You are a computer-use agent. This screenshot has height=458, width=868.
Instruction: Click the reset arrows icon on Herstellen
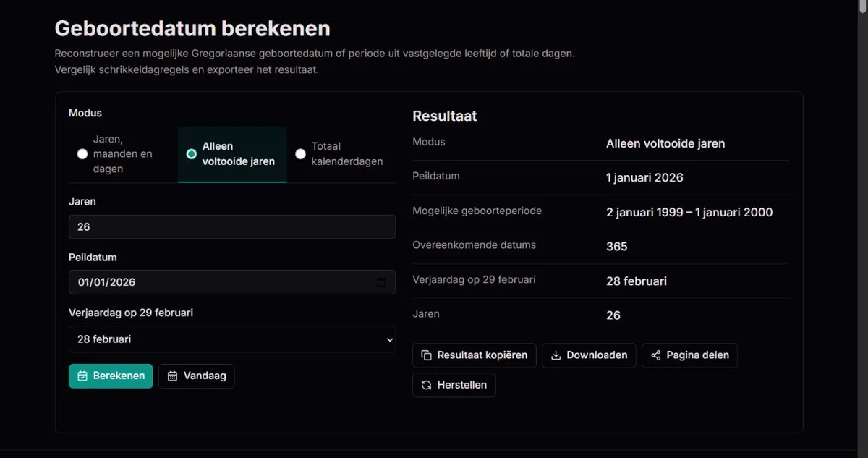[x=426, y=385]
